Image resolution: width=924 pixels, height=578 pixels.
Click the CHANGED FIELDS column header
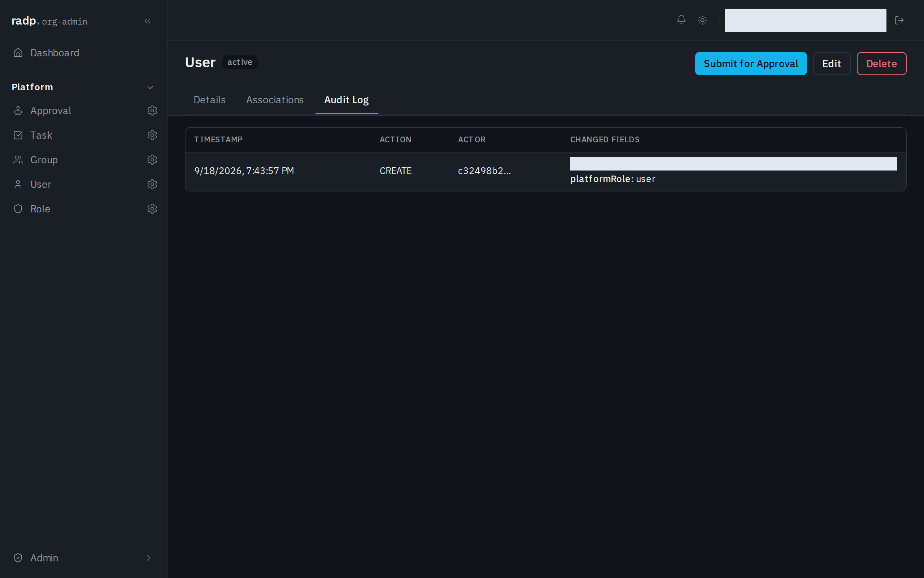point(605,139)
